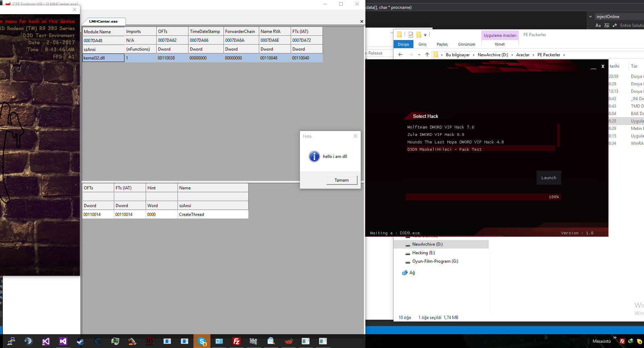The image size is (644, 348).
Task: Click the hack list scrollbar
Action: 558,135
